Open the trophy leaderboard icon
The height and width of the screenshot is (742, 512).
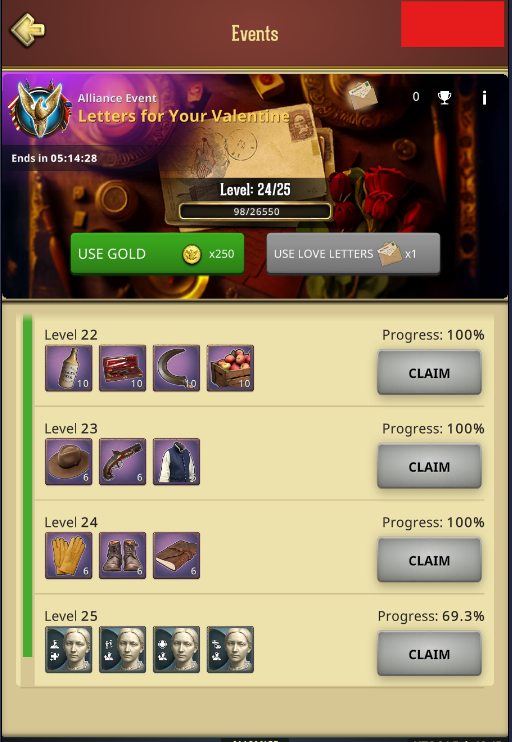coord(444,97)
